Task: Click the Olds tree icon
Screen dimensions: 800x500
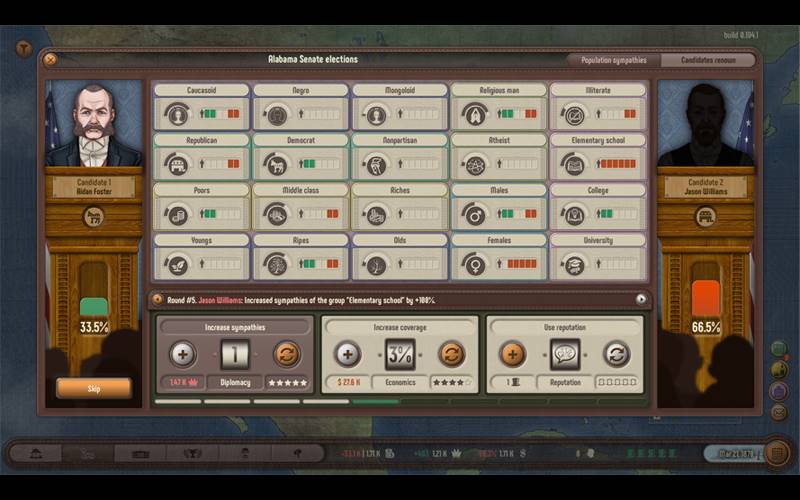Action: coord(376,264)
